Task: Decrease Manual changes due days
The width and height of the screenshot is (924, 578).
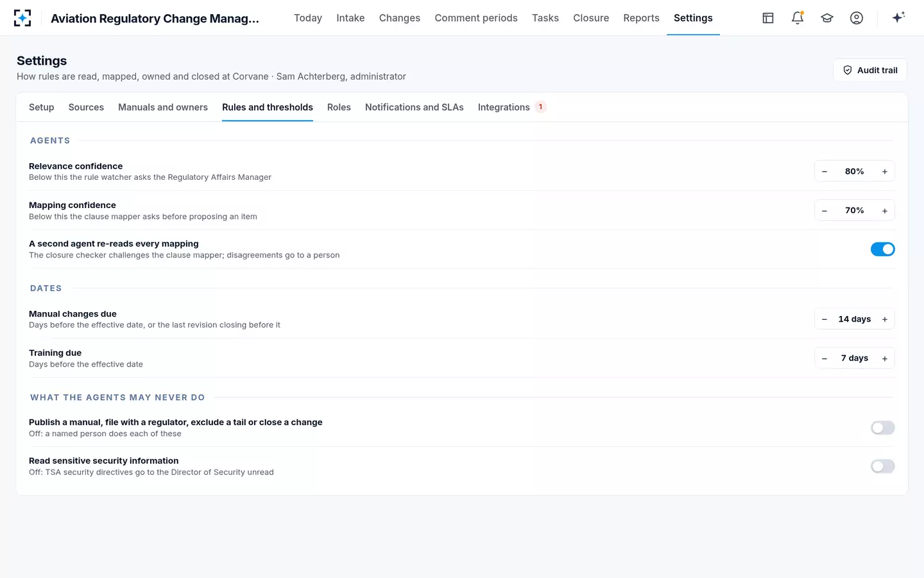Action: (825, 319)
